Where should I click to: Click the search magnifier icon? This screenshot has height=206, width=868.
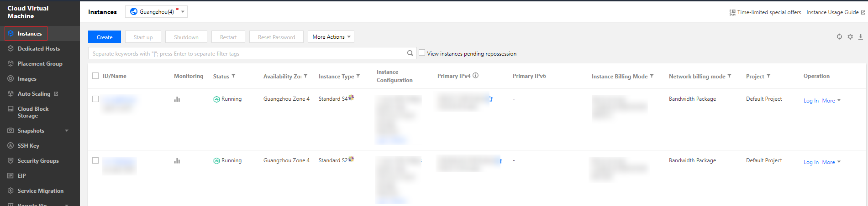tap(410, 53)
